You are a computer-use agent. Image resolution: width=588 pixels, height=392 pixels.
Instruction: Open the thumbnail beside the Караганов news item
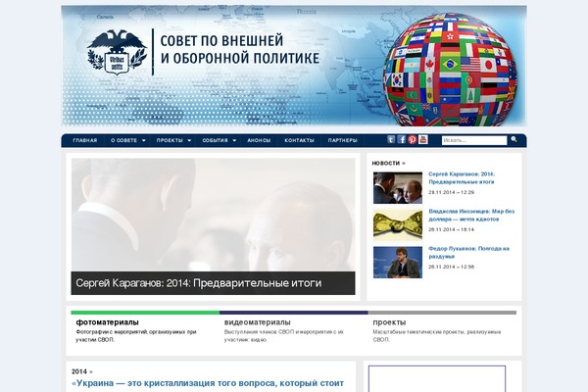(398, 188)
